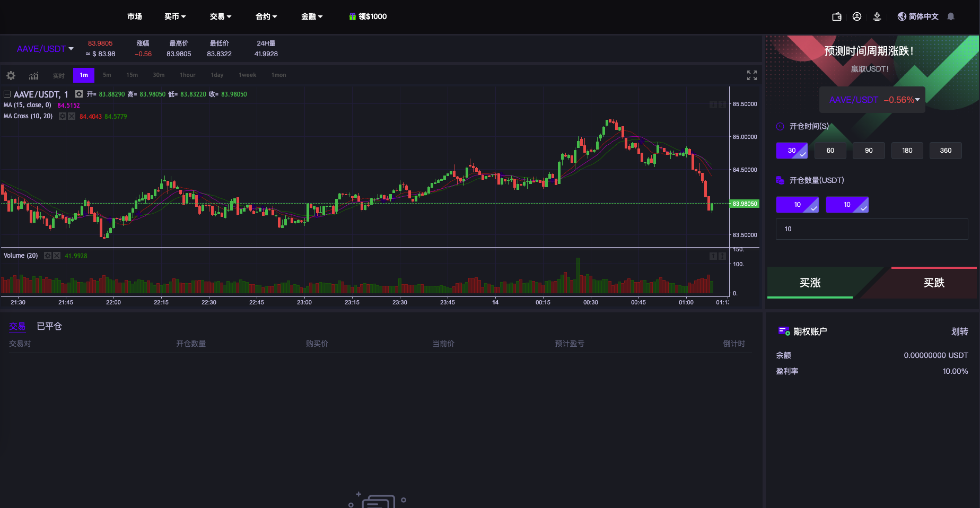Image resolution: width=980 pixels, height=508 pixels.
Task: Click the app download icon
Action: point(877,16)
